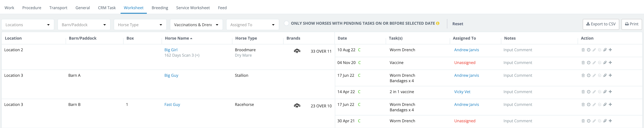Click plus icon on Big Girl's Worm Drench row
Viewport: 644px width, 128px height.
pyautogui.click(x=610, y=50)
